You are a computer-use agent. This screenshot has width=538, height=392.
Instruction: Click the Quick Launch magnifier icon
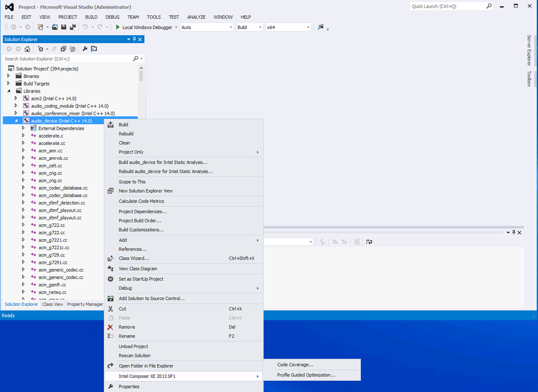[489, 6]
